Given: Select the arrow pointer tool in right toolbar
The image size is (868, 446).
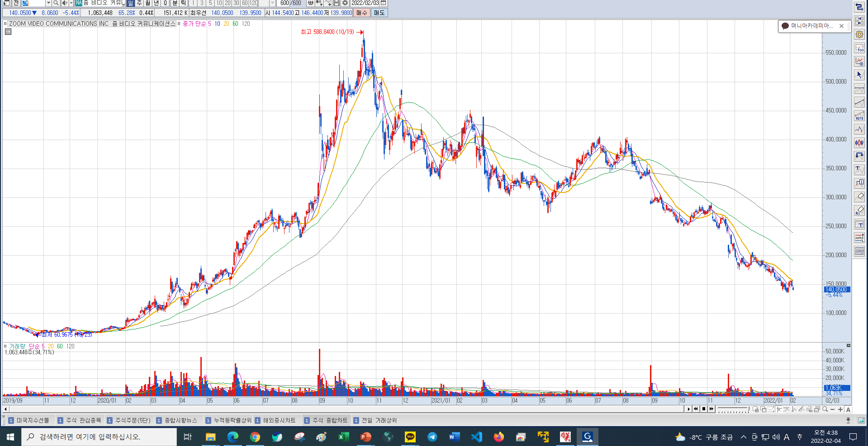Looking at the screenshot, I should 859,75.
